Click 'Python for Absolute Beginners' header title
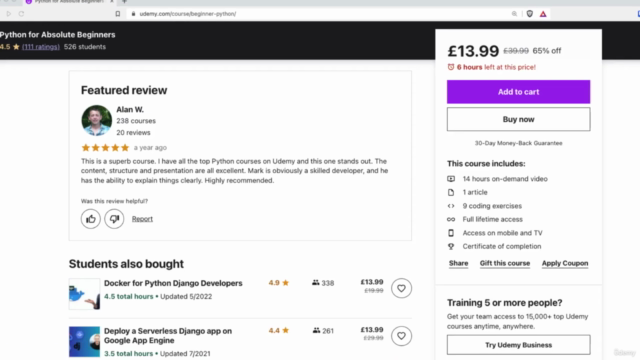The height and width of the screenshot is (360, 640). (58, 35)
